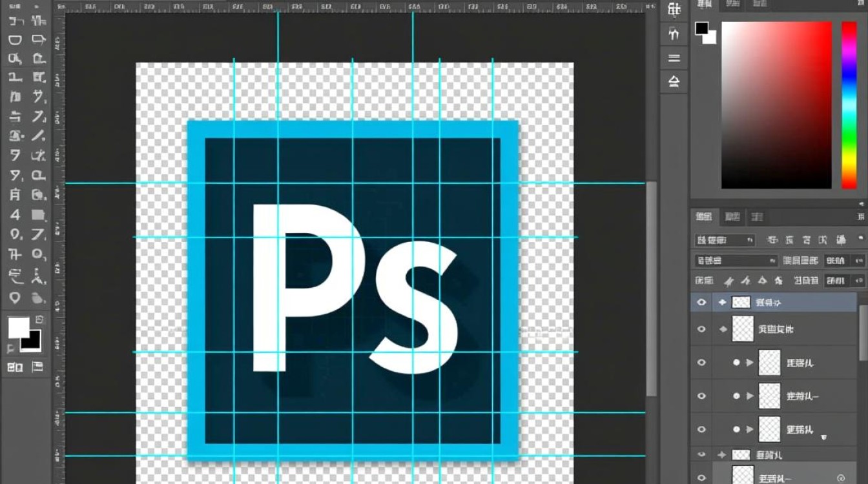Click the opacity value field in the Layers panel
The height and width of the screenshot is (484, 868).
pyautogui.click(x=836, y=261)
